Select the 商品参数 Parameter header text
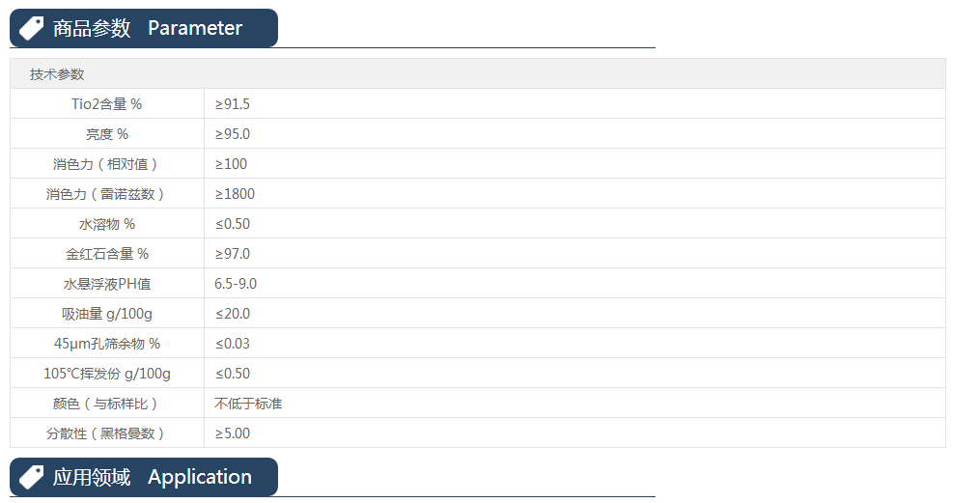Viewport: 980px width, 503px height. pyautogui.click(x=148, y=28)
